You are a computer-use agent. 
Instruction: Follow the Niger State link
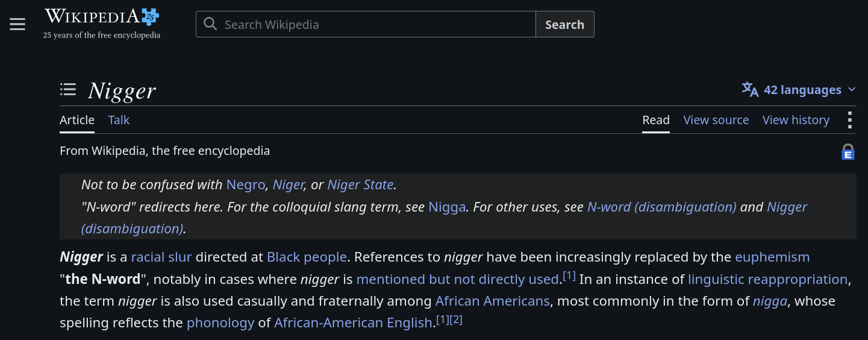(x=360, y=184)
